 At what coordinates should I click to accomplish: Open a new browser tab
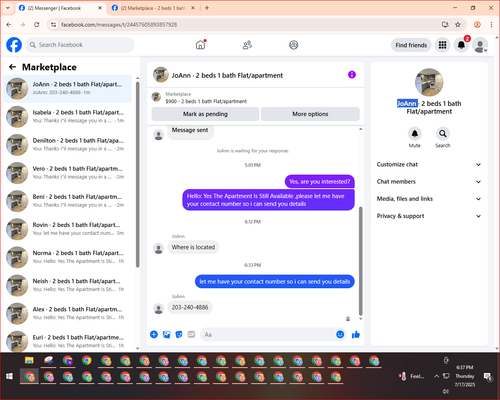coord(207,8)
